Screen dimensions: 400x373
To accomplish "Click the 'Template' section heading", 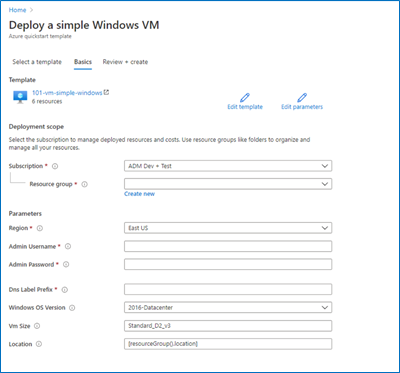I will pos(22,80).
